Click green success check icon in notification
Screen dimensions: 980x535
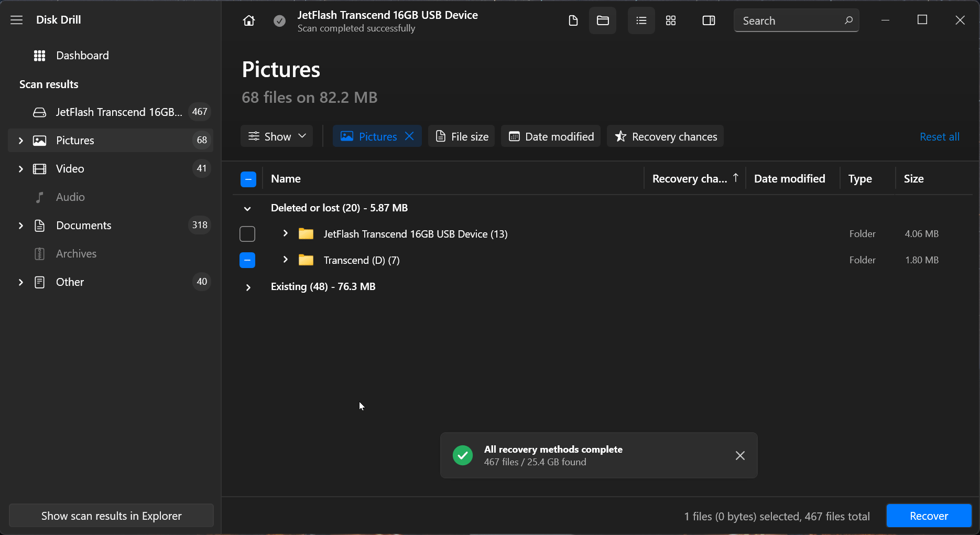pos(463,455)
